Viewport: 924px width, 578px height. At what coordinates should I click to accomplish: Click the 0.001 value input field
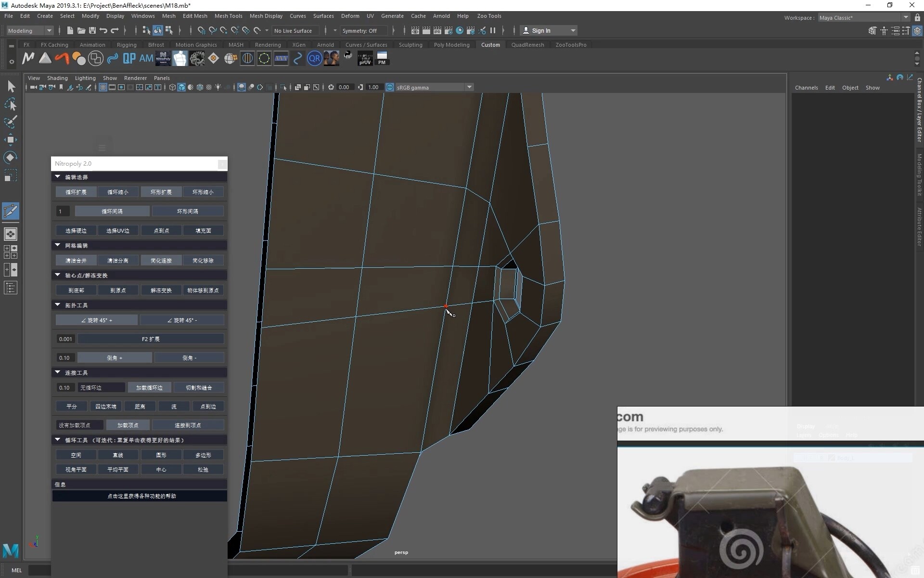(65, 339)
